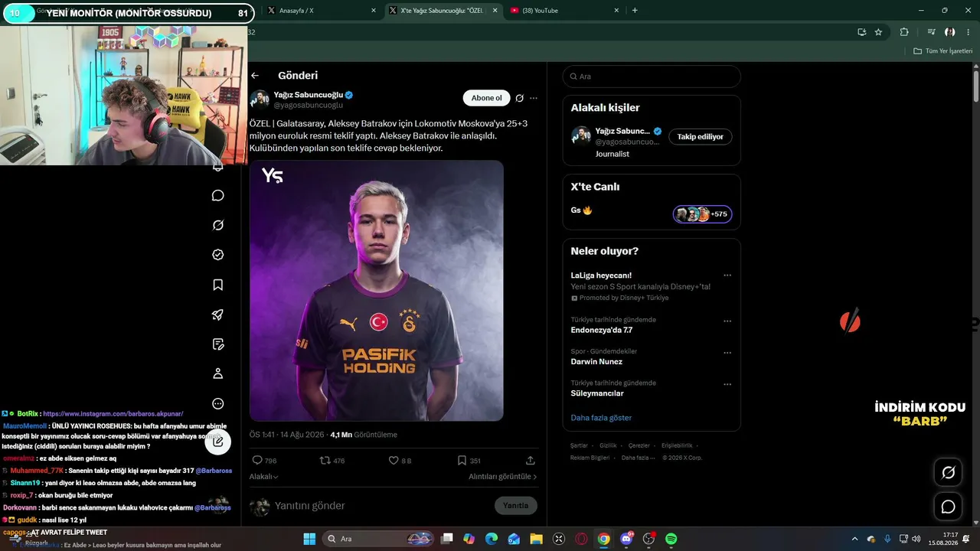The image size is (980, 551).
Task: Open Yağız Sabuncuoğlu's profile name on the post
Action: click(x=309, y=95)
